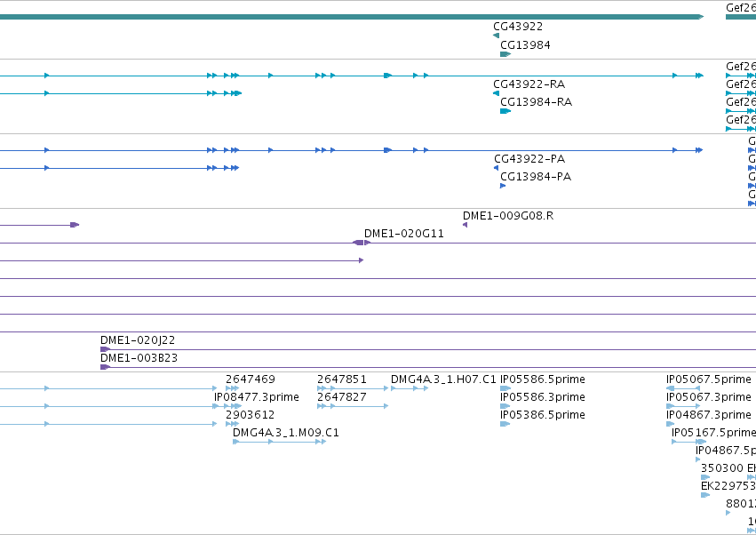Select the IP08477.3prime label
The image size is (756, 535).
[257, 397]
